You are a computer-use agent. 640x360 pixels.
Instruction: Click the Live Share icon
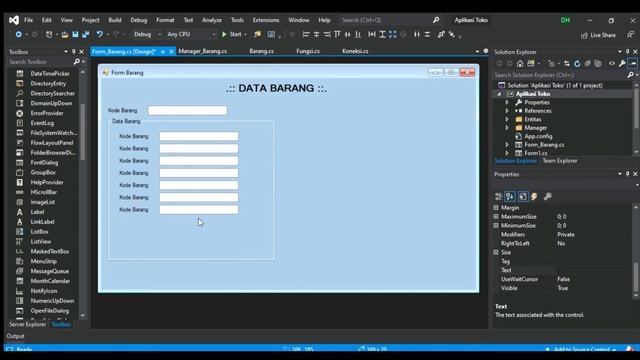tap(584, 36)
